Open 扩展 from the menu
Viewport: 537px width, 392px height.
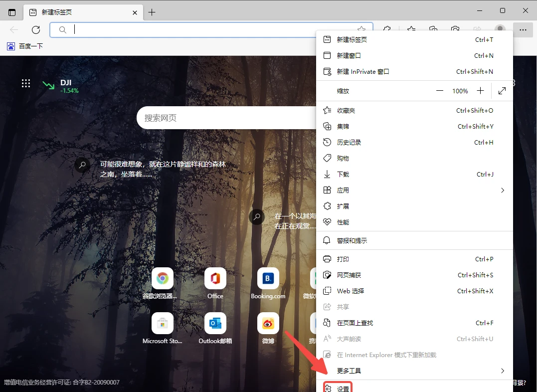point(414,206)
